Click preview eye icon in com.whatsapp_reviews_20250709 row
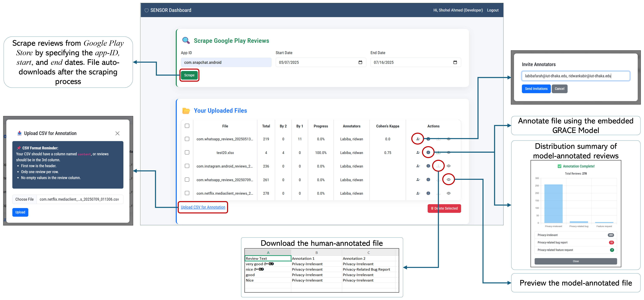The width and height of the screenshot is (644, 300). coord(448,180)
